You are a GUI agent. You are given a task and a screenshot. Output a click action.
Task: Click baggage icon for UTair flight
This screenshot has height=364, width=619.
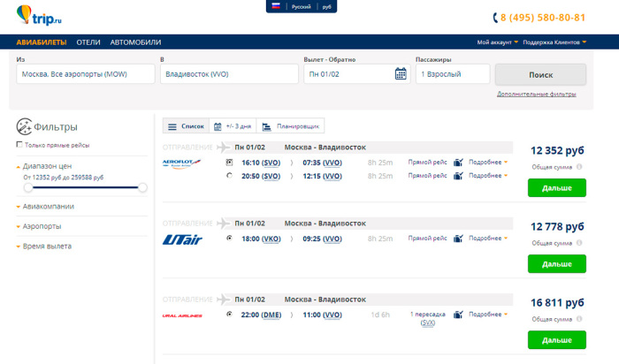[x=458, y=239]
